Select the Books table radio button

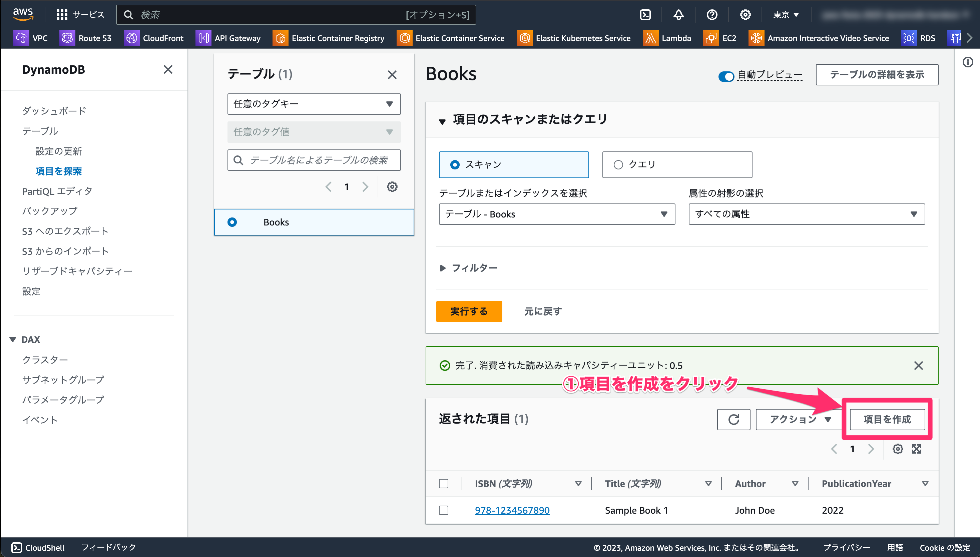pyautogui.click(x=232, y=222)
